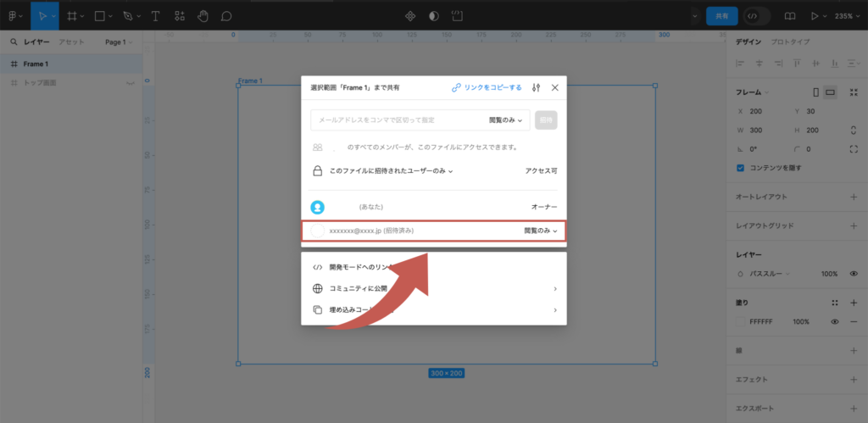
Task: Select the Hand tool
Action: coord(203,15)
